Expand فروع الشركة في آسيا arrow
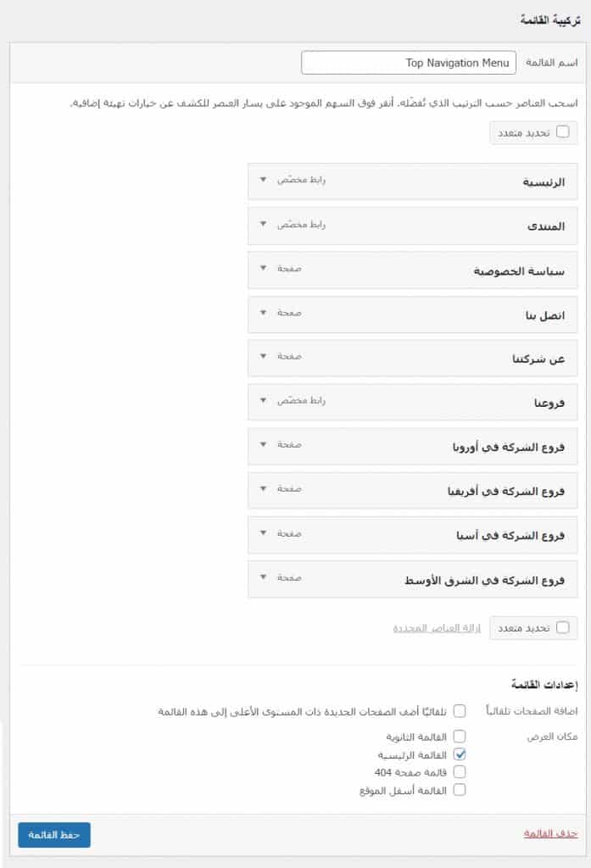 (263, 533)
